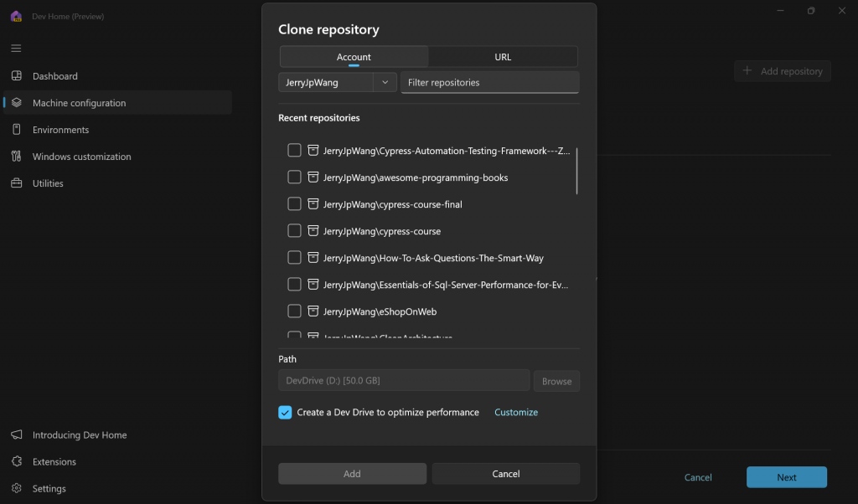Screen dimensions: 858x504
Task: Check the awesome-programming-books repository checkbox
Action: (x=294, y=177)
